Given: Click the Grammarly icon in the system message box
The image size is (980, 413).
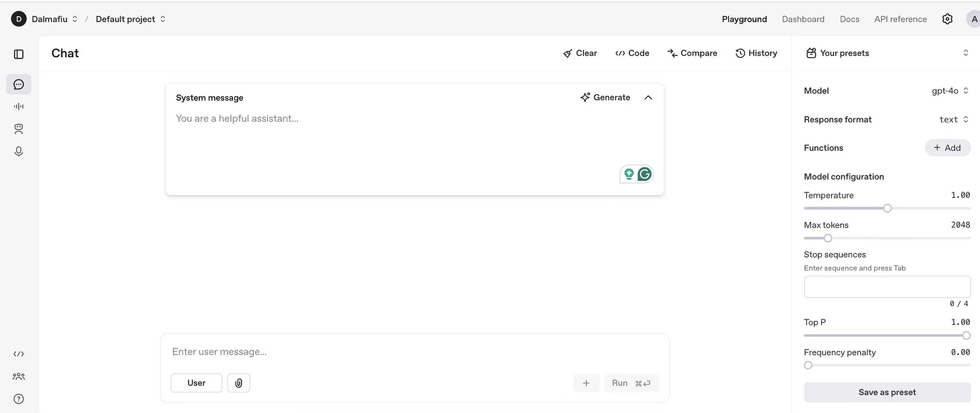Looking at the screenshot, I should 644,174.
